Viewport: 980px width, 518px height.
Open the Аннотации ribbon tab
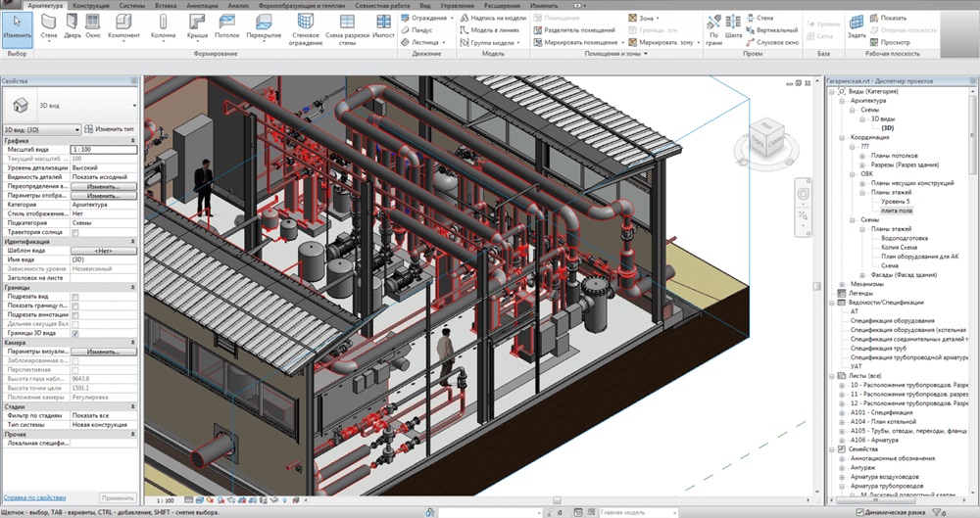[x=202, y=6]
